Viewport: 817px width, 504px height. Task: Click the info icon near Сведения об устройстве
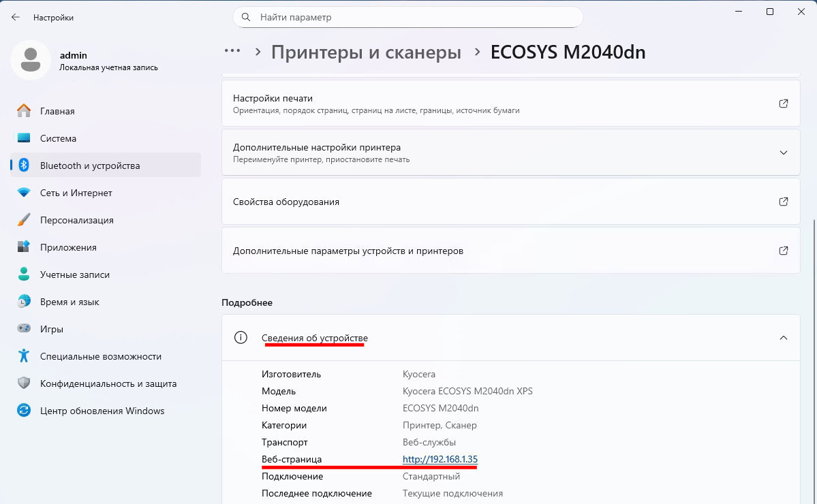coord(241,337)
